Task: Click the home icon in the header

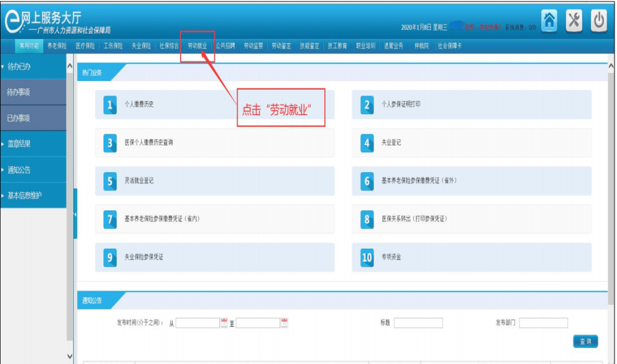Action: 549,21
